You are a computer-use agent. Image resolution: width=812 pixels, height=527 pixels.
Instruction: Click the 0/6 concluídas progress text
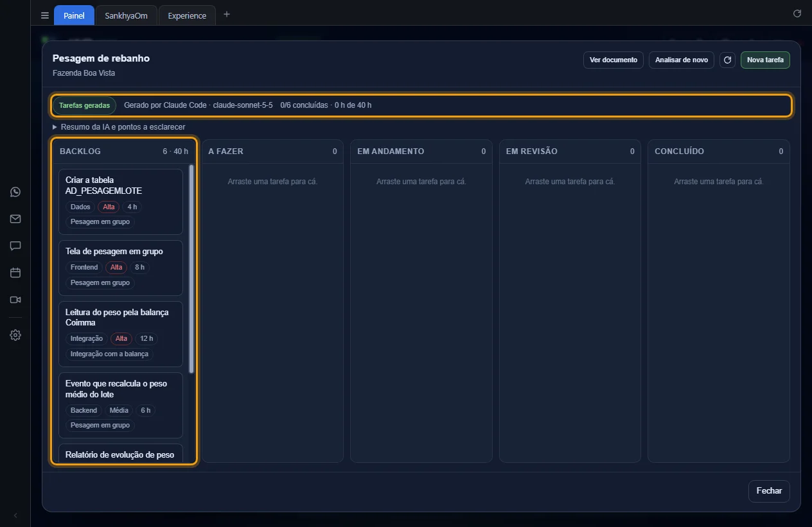304,105
